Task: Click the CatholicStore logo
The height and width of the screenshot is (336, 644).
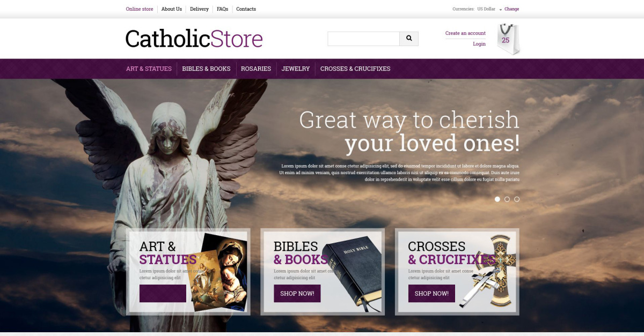Action: click(194, 39)
